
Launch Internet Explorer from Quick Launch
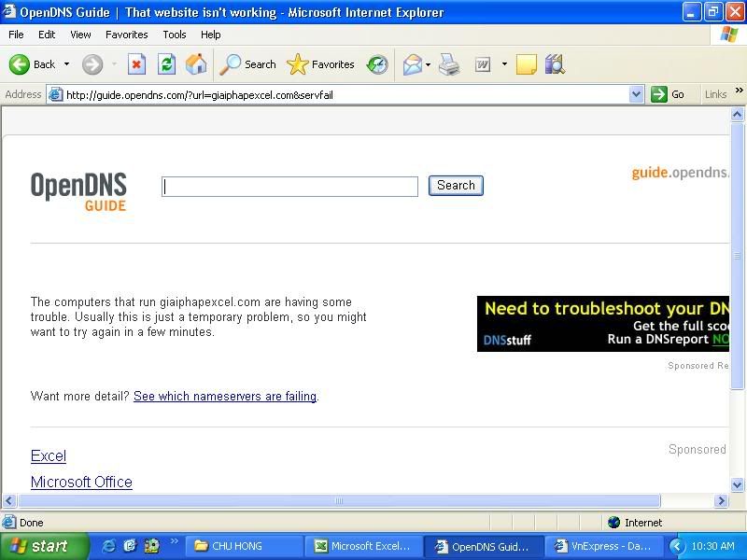coord(108,546)
